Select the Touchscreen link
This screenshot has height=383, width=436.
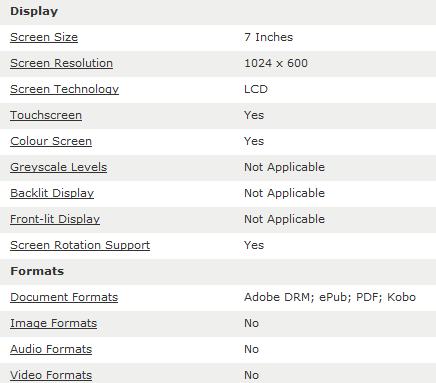click(46, 115)
